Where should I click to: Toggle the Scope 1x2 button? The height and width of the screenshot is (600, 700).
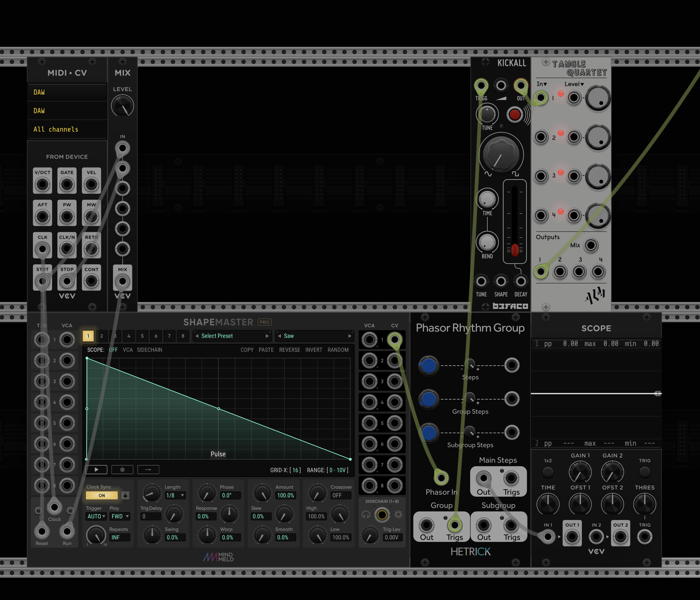pyautogui.click(x=548, y=472)
